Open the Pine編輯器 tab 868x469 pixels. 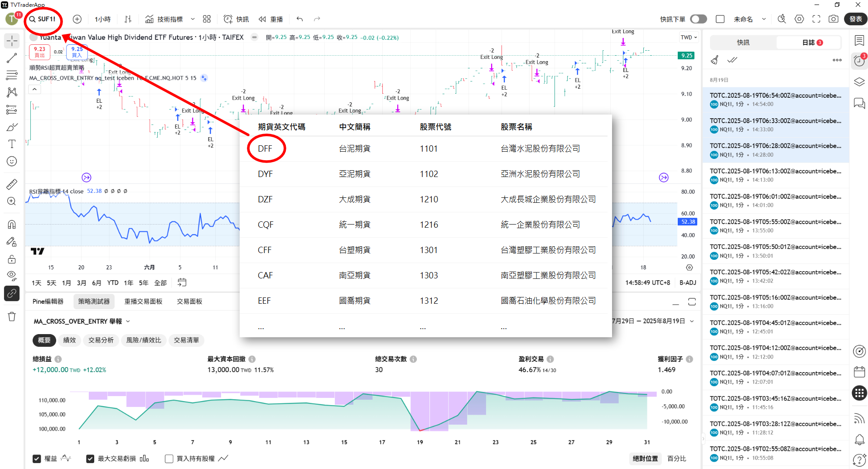pyautogui.click(x=48, y=301)
